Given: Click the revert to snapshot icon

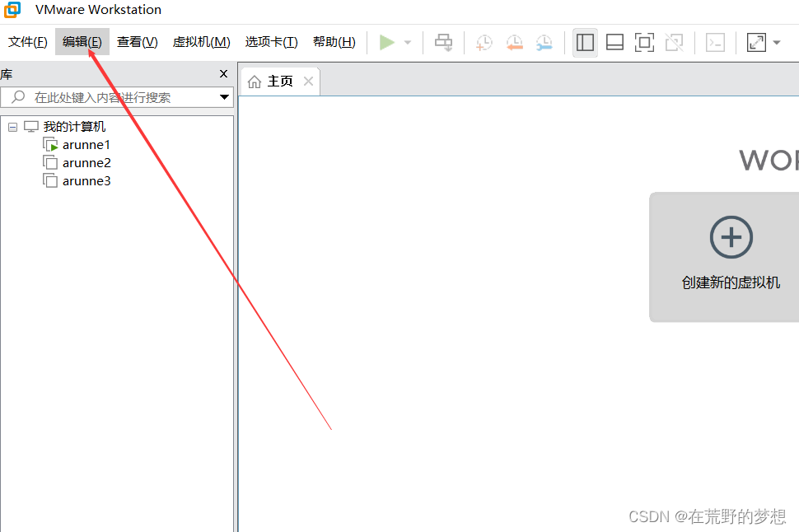Looking at the screenshot, I should [514, 43].
